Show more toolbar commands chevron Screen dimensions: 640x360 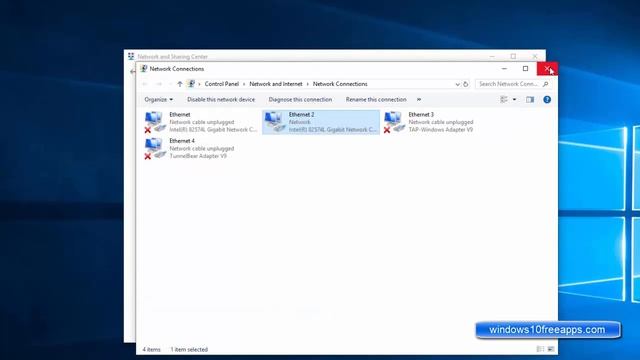pos(419,100)
